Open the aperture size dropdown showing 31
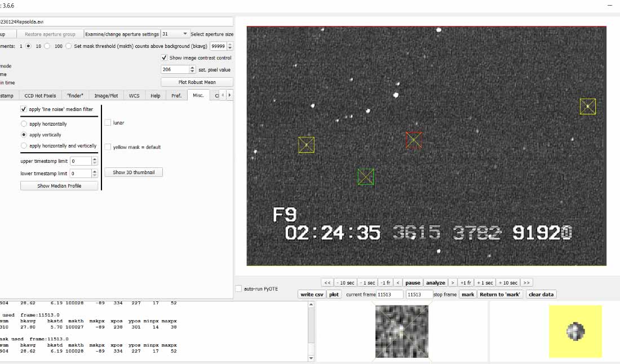The width and height of the screenshot is (620, 364). (174, 34)
